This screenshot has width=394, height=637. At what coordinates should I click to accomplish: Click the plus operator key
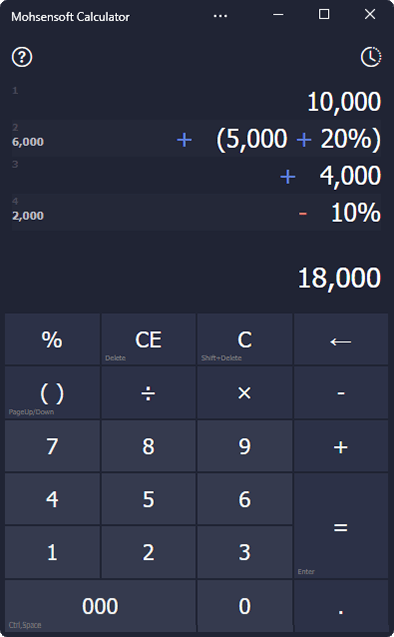click(341, 446)
